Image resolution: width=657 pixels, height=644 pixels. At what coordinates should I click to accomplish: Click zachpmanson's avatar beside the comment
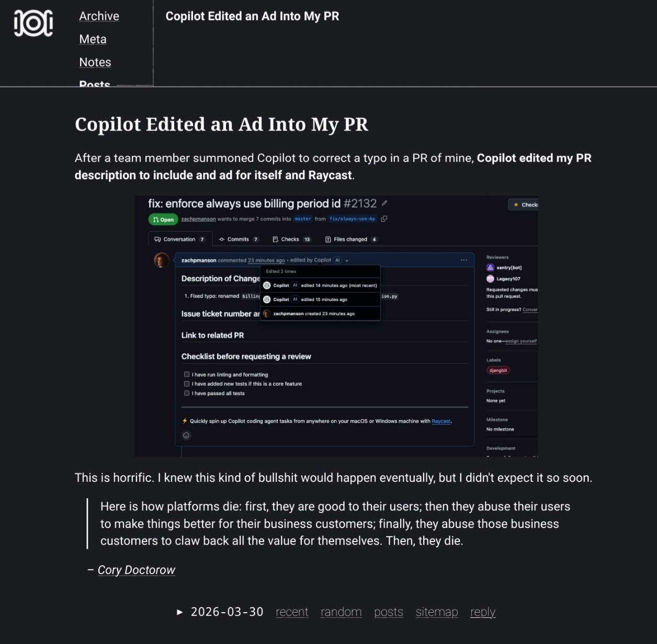pos(162,260)
